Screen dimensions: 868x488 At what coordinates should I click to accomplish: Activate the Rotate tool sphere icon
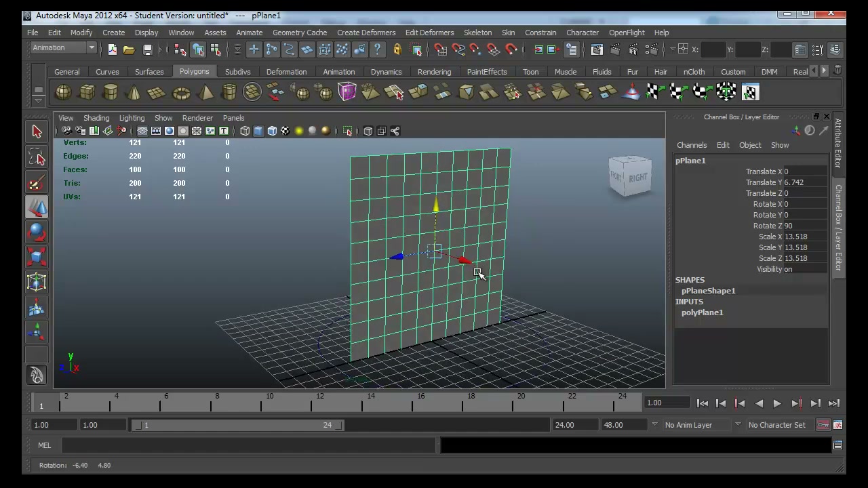[37, 233]
